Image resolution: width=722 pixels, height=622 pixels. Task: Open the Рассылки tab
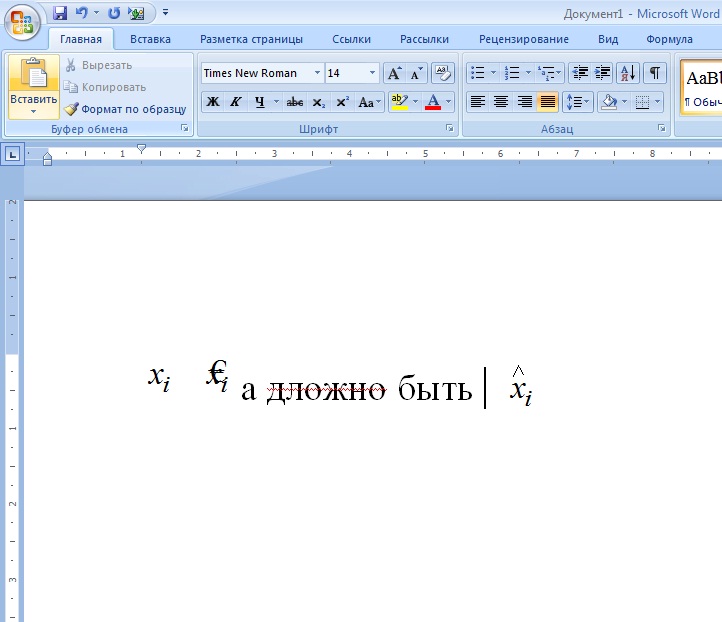tap(424, 39)
